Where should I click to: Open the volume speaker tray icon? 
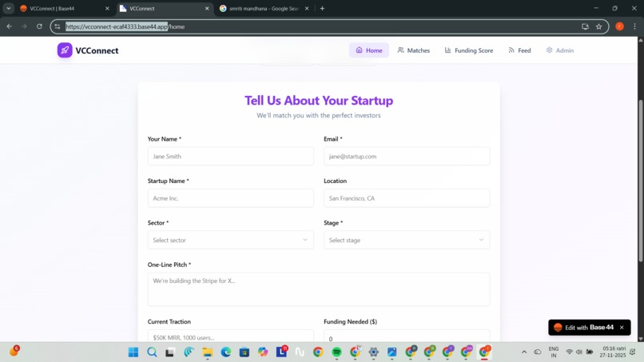579,352
